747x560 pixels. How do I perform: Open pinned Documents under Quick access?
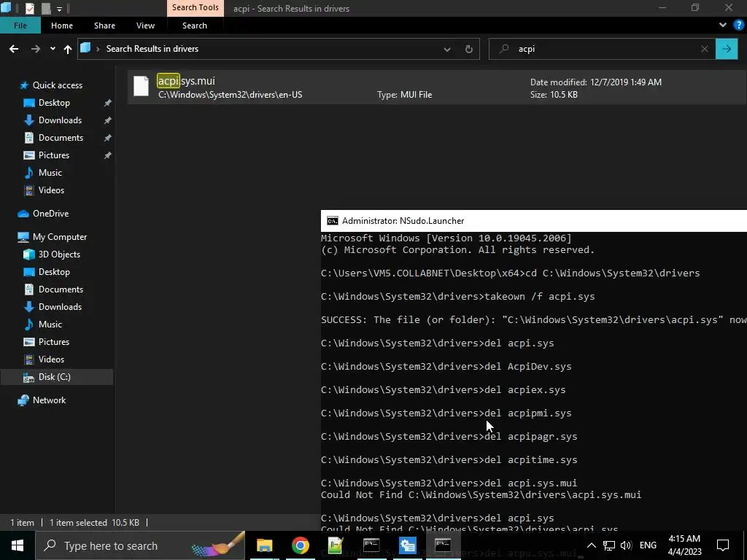coord(61,138)
